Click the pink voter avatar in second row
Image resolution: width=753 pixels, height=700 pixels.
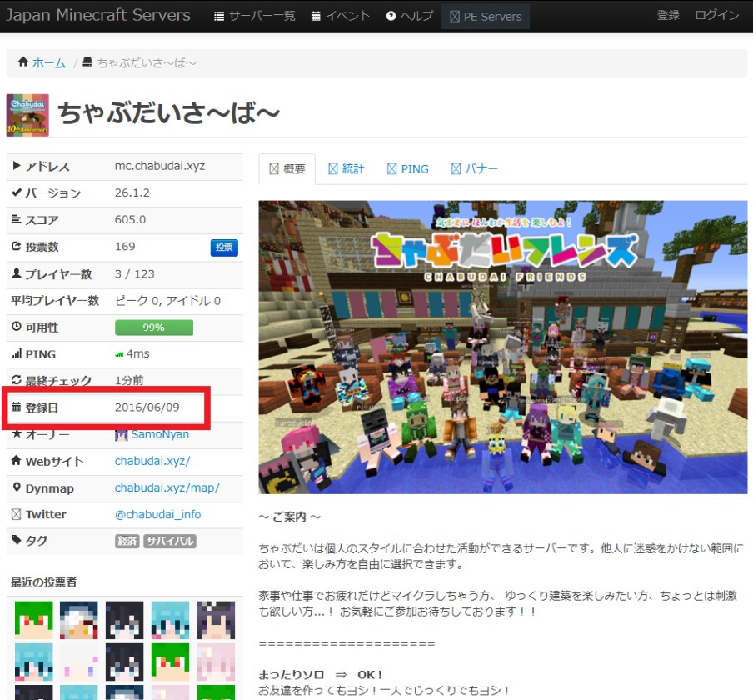point(216,662)
